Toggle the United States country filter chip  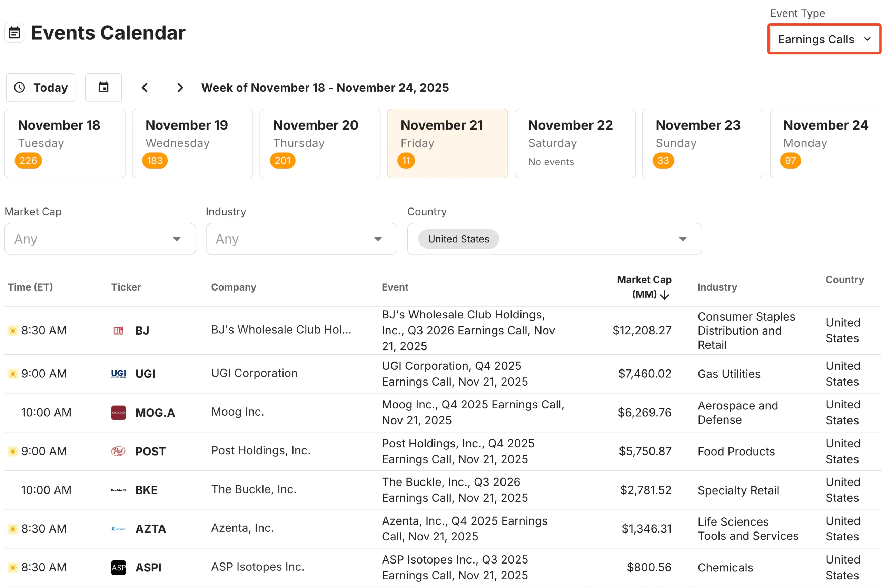coord(459,239)
